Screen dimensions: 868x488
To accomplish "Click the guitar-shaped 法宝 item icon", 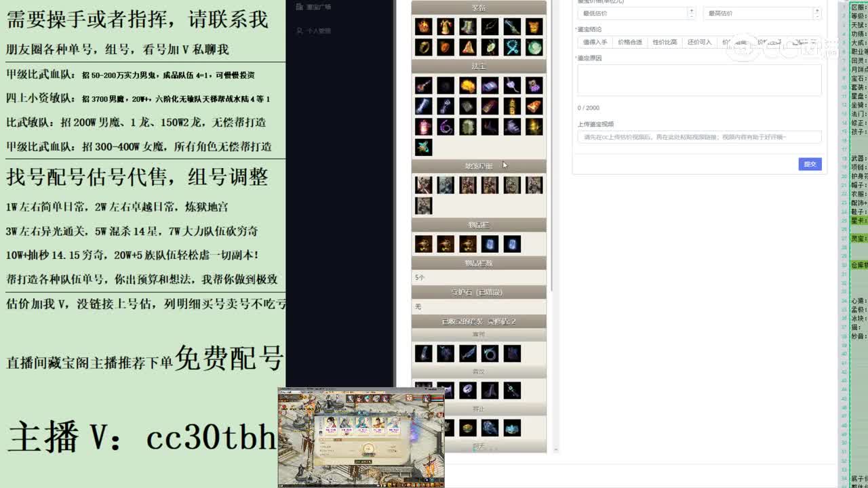I will [x=422, y=85].
